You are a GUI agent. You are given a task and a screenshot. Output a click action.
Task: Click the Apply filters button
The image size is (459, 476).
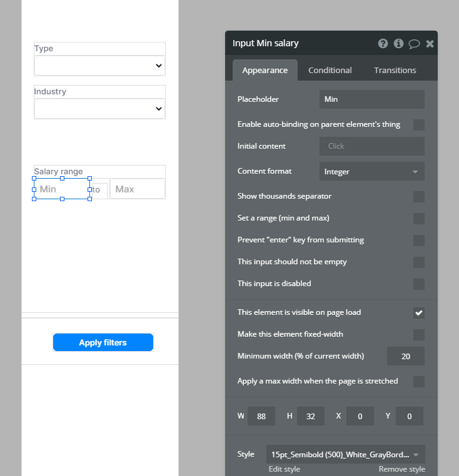pyautogui.click(x=103, y=342)
